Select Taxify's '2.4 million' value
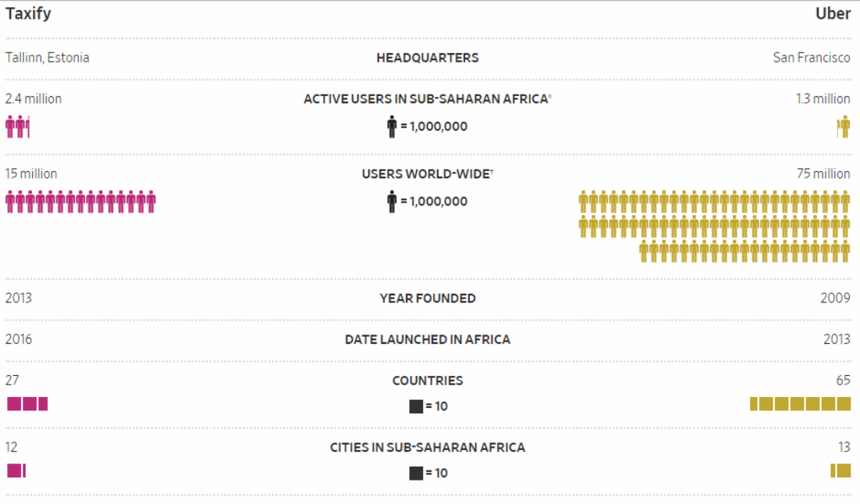 pyautogui.click(x=34, y=98)
